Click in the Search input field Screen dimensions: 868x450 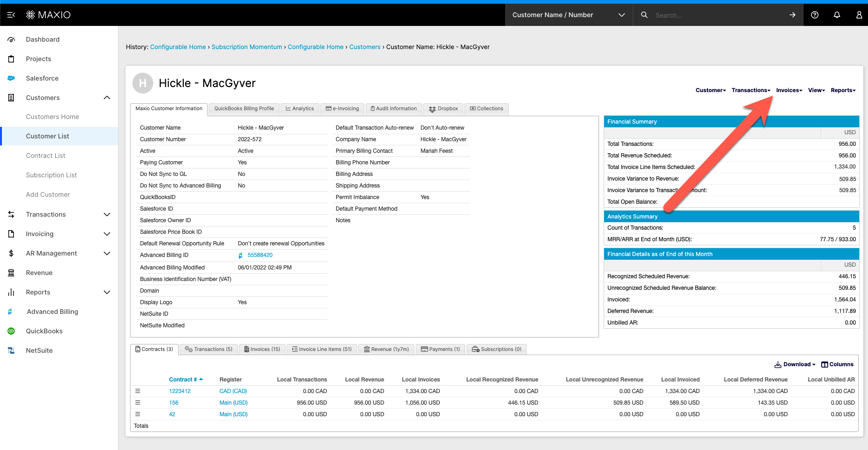tap(718, 15)
